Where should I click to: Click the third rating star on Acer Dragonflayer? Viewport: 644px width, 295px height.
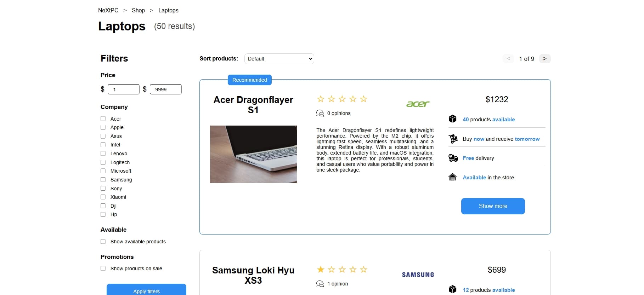(342, 99)
